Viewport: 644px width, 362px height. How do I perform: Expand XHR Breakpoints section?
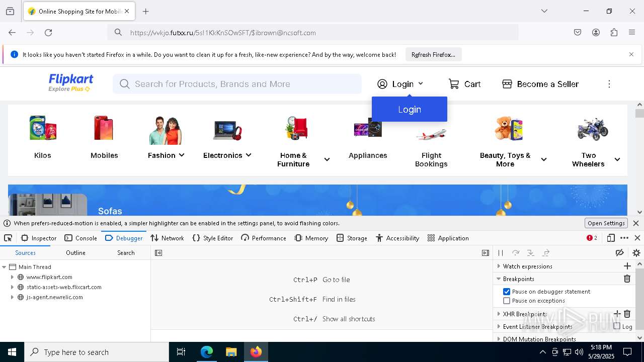coord(499,314)
